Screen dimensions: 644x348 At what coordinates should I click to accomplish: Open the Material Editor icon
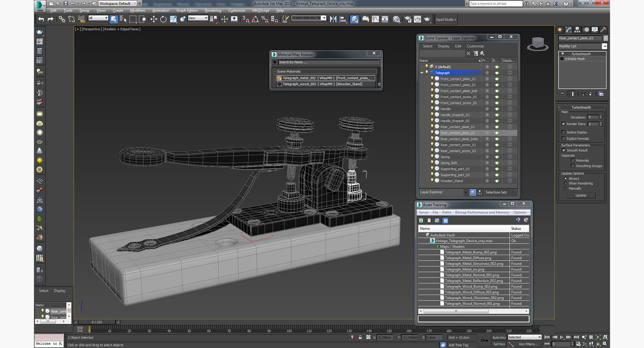pyautogui.click(x=396, y=19)
